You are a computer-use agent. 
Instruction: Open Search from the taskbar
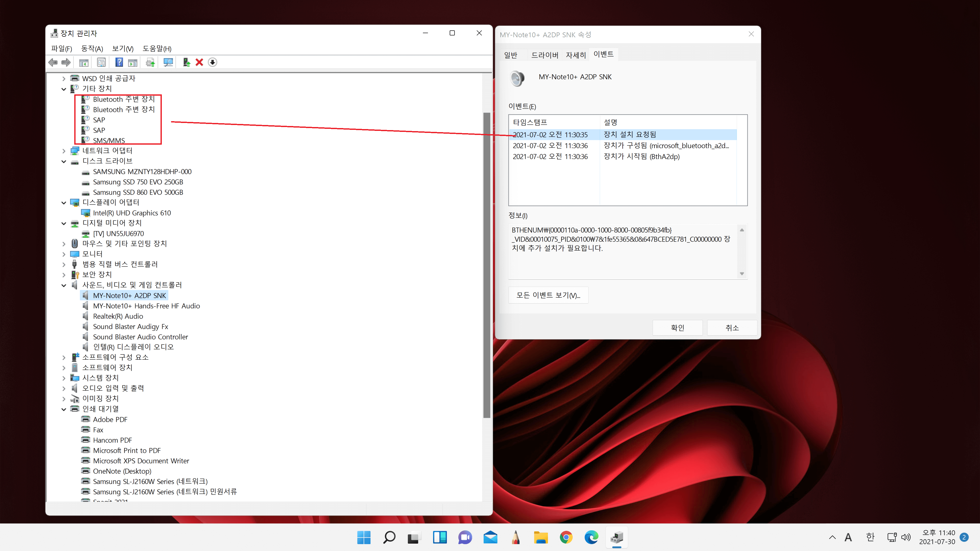(389, 537)
